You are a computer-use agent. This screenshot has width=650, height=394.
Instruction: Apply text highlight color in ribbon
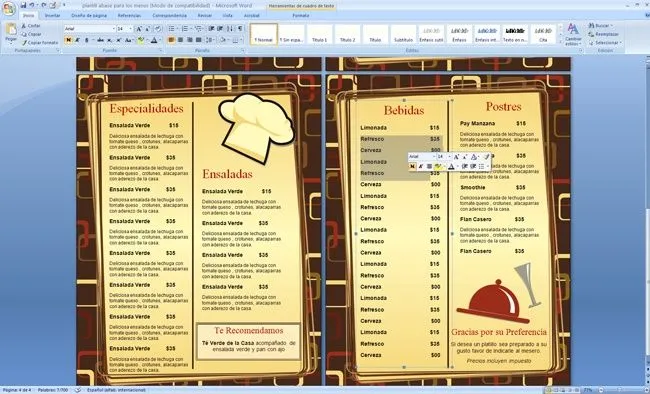point(141,40)
